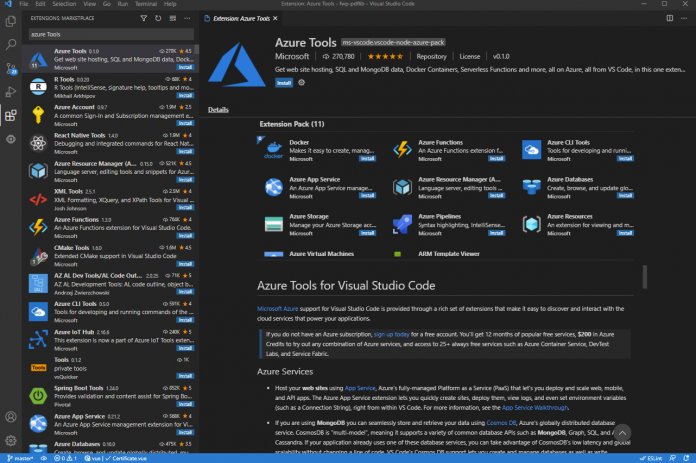Open the Run and Debug view

11,92
